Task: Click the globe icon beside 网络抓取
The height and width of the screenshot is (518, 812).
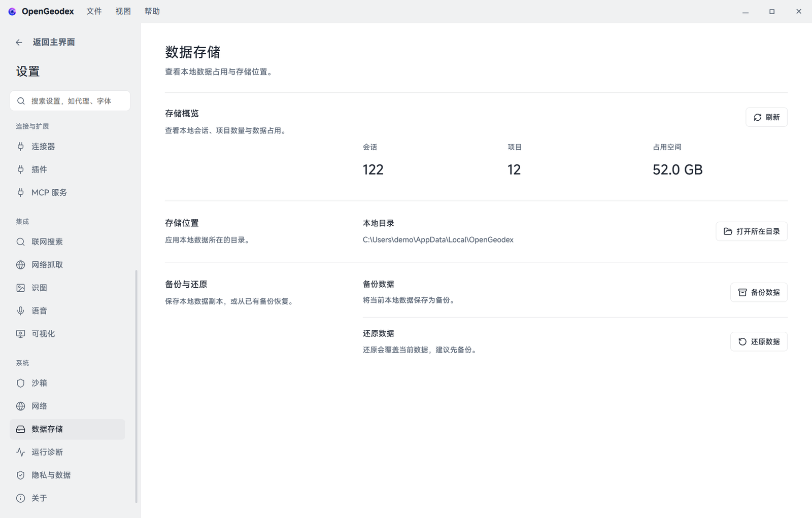Action: 20,265
